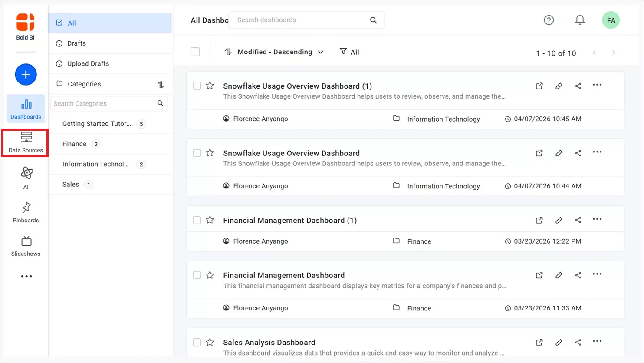
Task: Open the Dashboards sidebar section
Action: click(26, 109)
